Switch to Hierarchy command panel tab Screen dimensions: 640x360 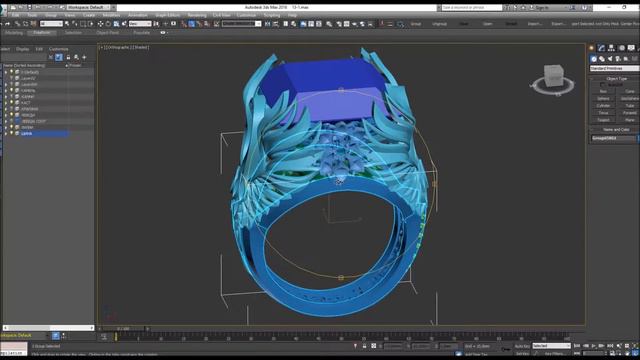tap(611, 48)
